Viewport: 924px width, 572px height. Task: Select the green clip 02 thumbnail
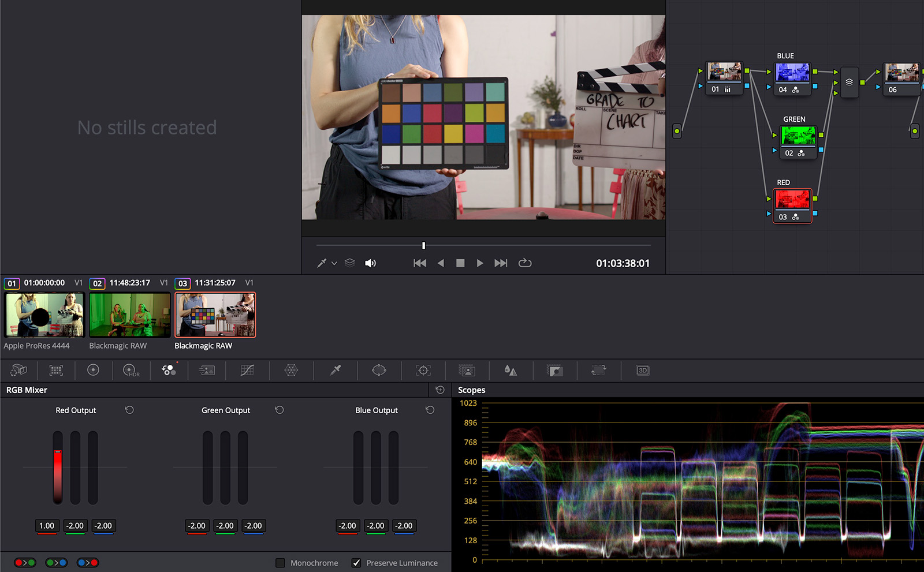(x=130, y=315)
